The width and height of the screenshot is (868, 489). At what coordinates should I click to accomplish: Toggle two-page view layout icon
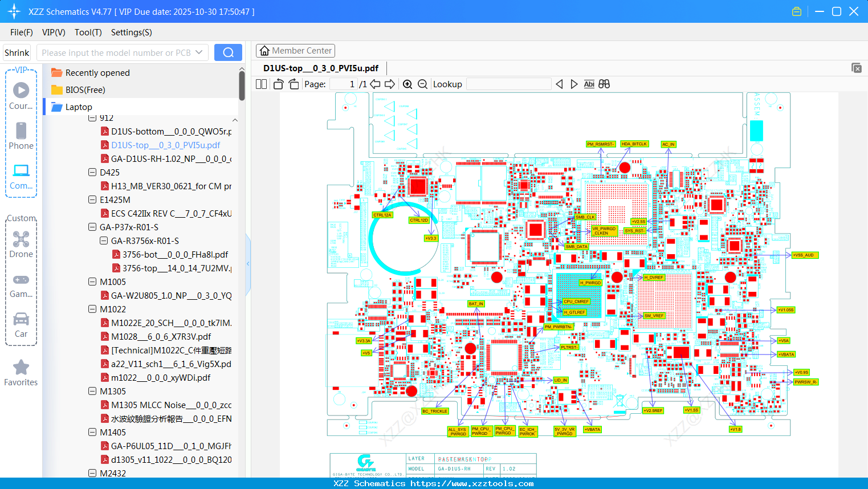(262, 84)
